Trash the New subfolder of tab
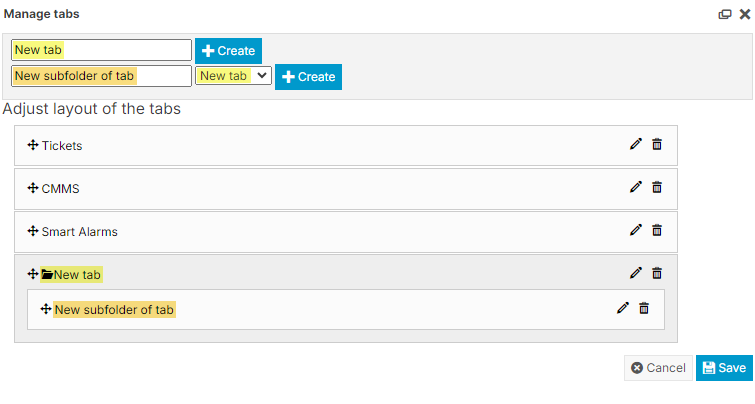 [x=644, y=309]
